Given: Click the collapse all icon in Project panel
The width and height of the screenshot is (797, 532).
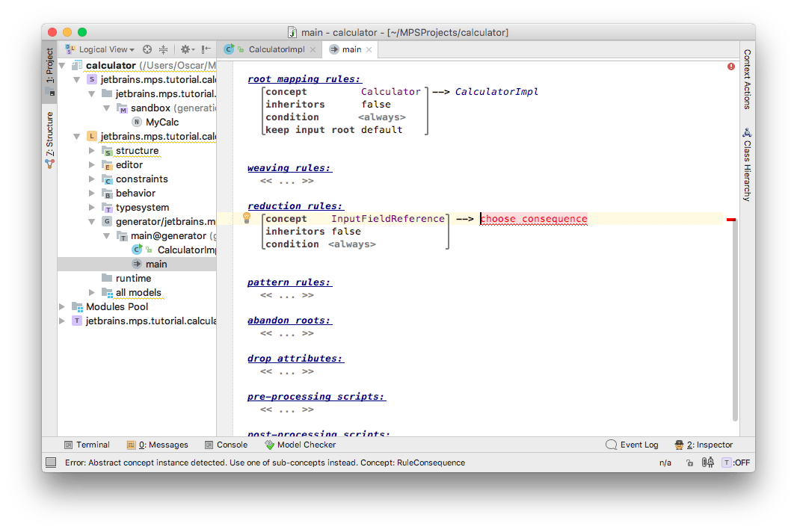Looking at the screenshot, I should 163,49.
